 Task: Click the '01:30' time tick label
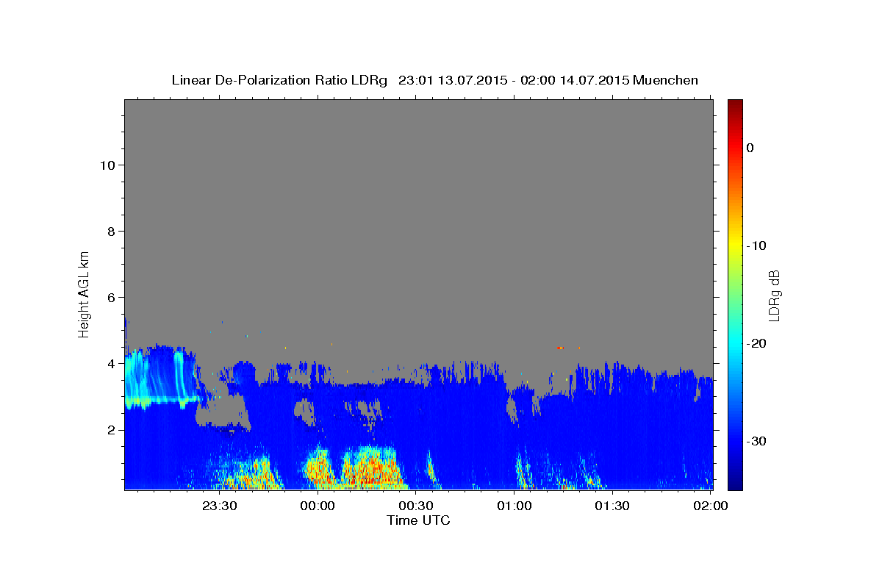pos(612,506)
